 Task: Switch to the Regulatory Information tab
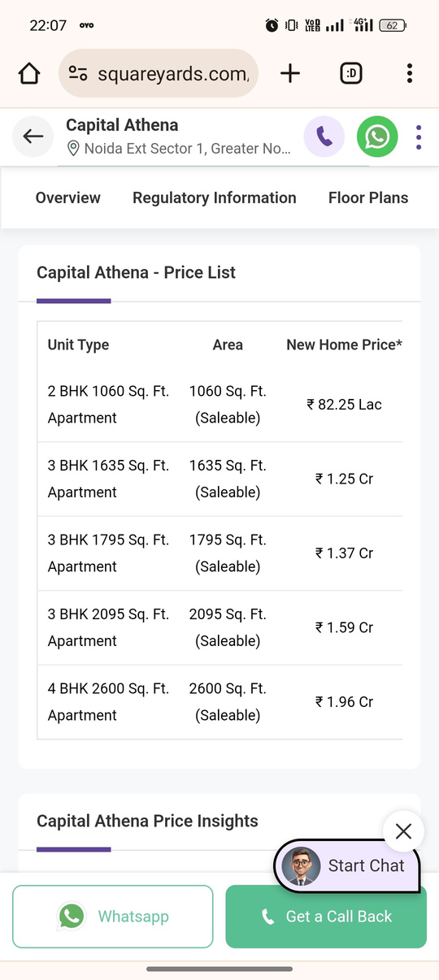coord(215,197)
